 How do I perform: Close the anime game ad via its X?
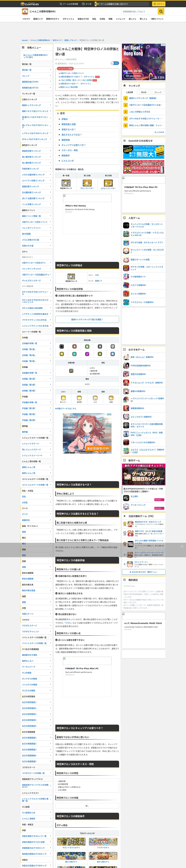[110, 414]
